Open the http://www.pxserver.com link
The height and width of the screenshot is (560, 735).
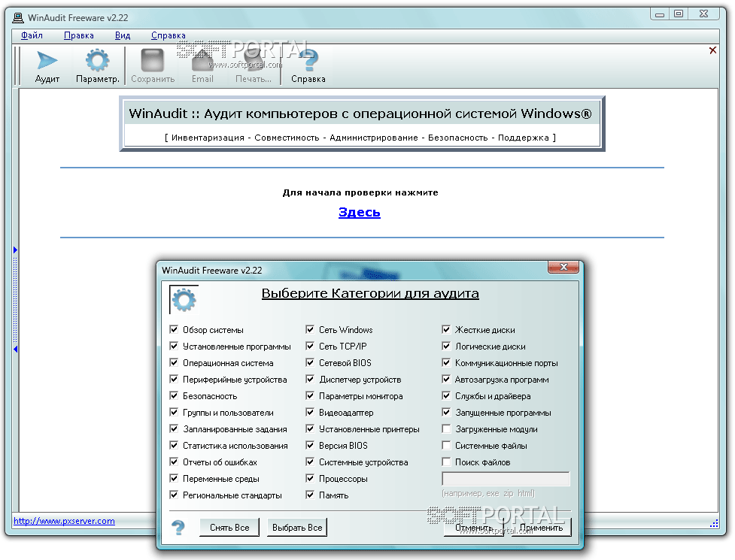(x=64, y=521)
